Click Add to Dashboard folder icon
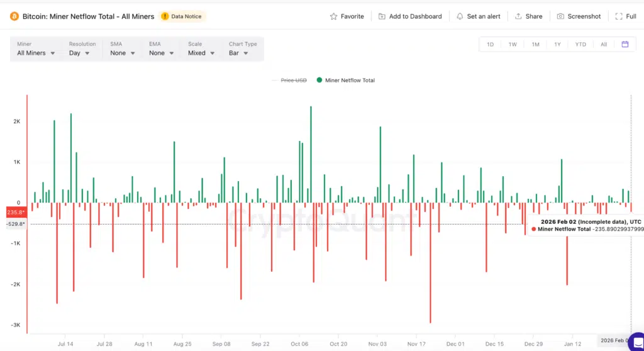 tap(382, 16)
